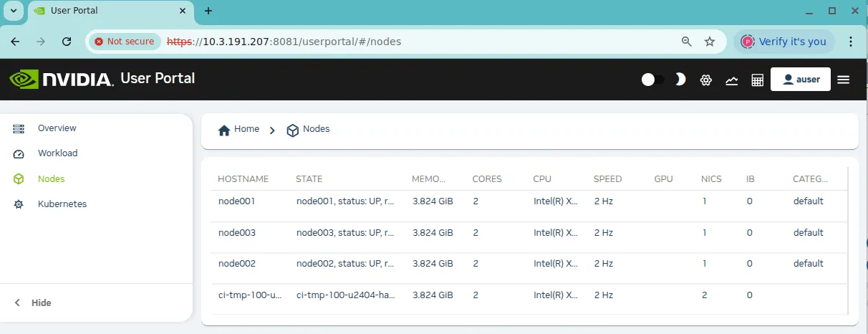Click the breadcrumb cube icon beside Nodes
Screen dimensions: 868x334
point(292,130)
